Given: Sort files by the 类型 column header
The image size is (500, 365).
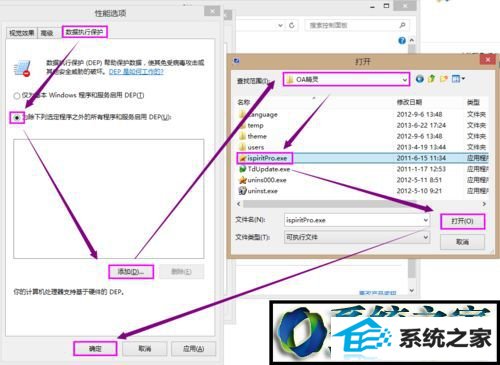Looking at the screenshot, I should pyautogui.click(x=473, y=102).
